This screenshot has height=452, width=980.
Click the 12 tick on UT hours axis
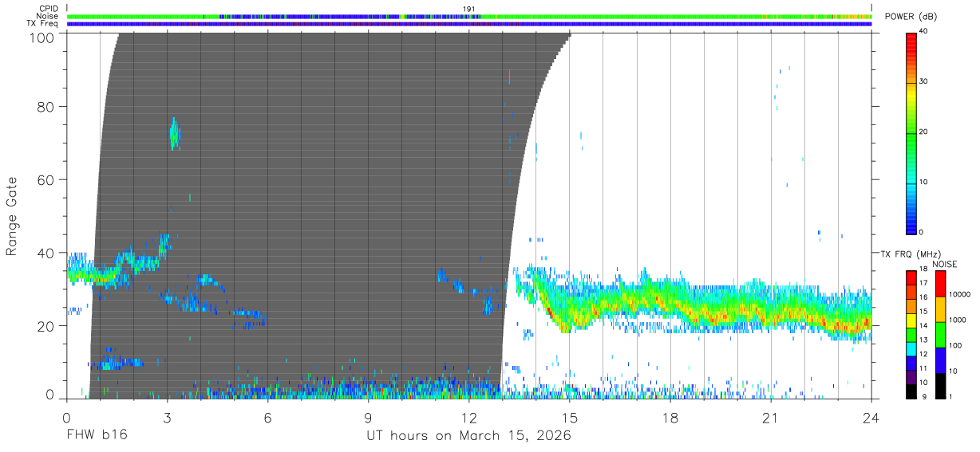pyautogui.click(x=469, y=417)
